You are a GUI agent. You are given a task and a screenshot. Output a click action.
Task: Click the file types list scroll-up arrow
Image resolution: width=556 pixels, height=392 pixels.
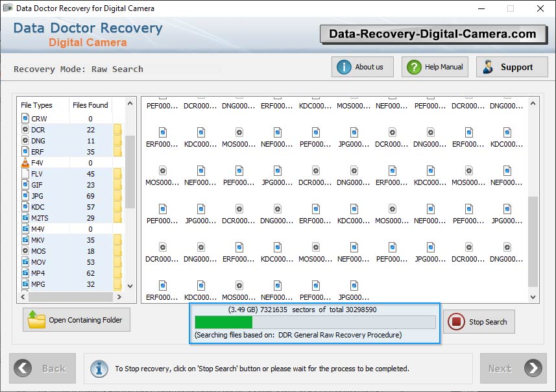(x=130, y=104)
